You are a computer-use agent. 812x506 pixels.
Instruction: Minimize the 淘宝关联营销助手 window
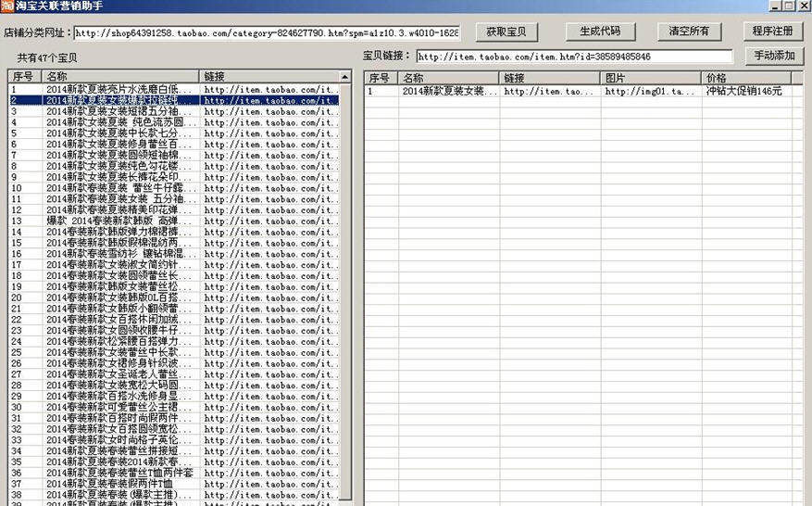[775, 6]
